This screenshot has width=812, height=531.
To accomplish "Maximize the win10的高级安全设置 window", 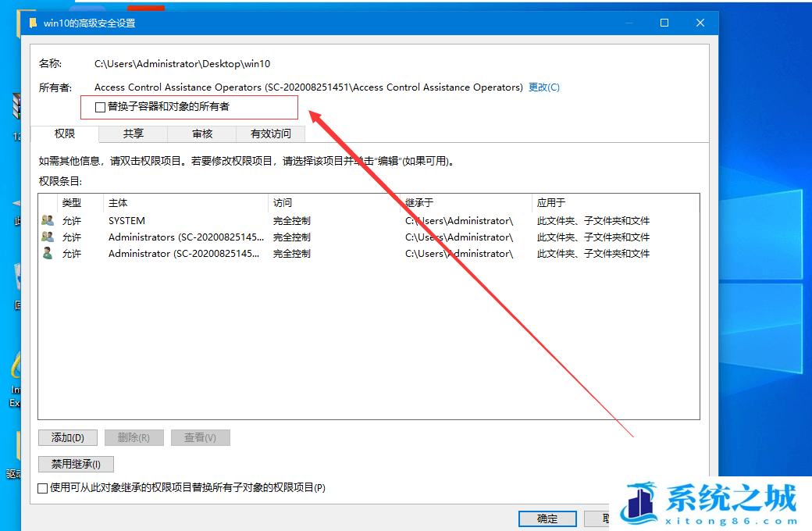I will point(664,23).
